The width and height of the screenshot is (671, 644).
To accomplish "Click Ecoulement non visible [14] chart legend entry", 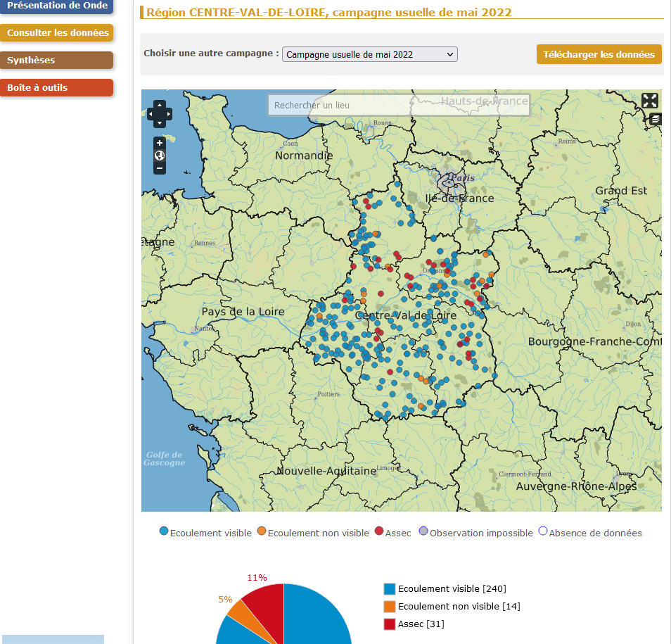I will point(452,606).
